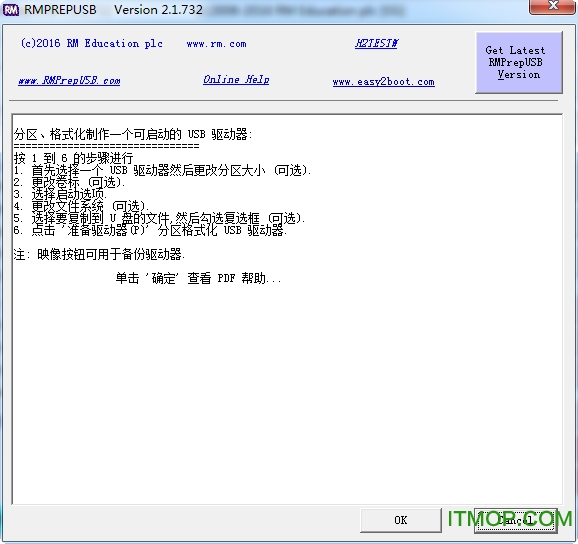The image size is (578, 544).
Task: Open the www.rm.com link
Action: pos(216,44)
